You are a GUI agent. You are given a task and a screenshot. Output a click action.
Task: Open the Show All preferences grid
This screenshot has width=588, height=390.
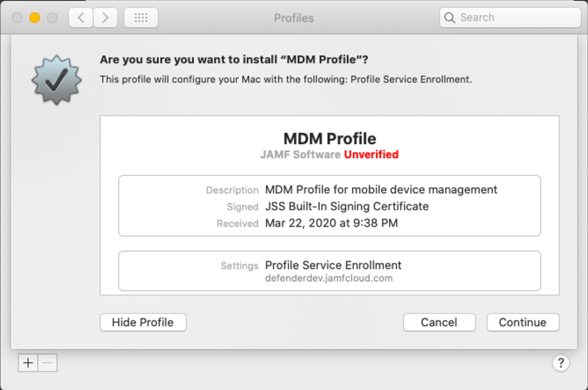click(x=141, y=18)
